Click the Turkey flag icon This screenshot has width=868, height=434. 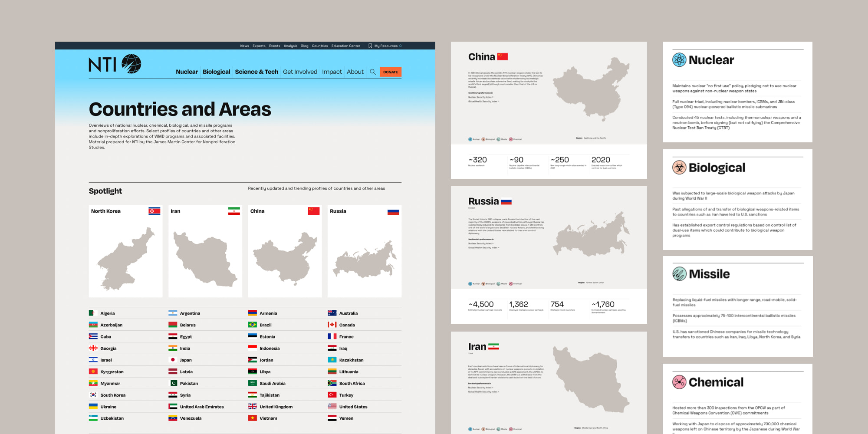pyautogui.click(x=332, y=395)
